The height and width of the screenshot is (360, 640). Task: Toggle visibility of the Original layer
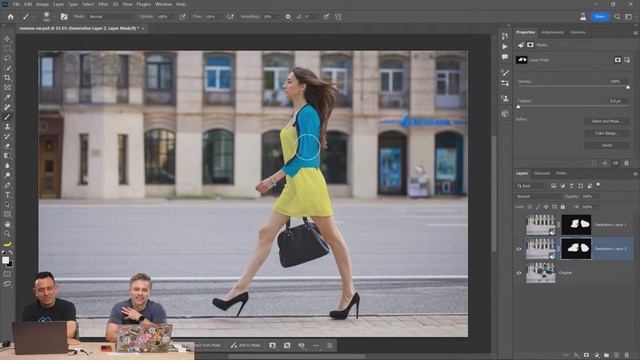click(x=519, y=273)
